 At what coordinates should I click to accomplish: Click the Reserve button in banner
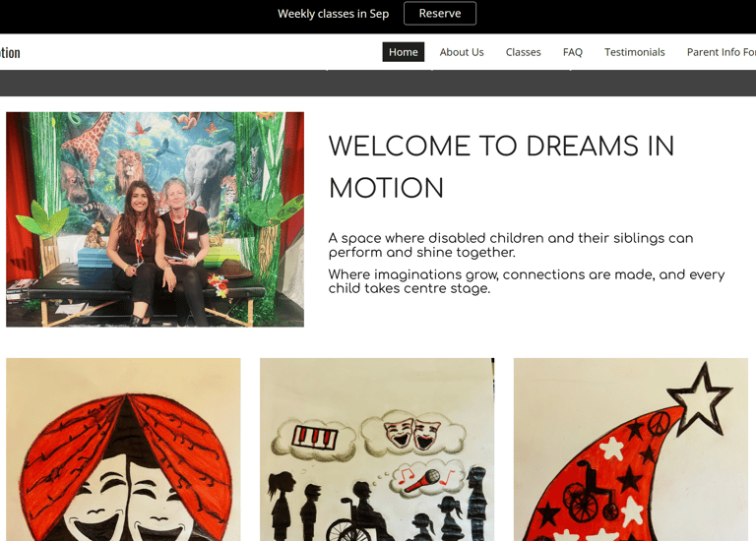tap(440, 14)
